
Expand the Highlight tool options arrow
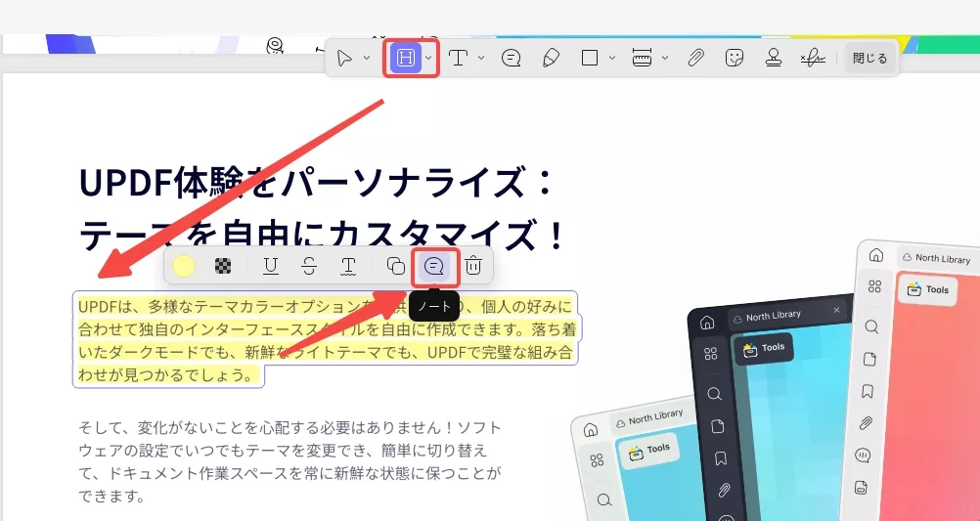[428, 58]
